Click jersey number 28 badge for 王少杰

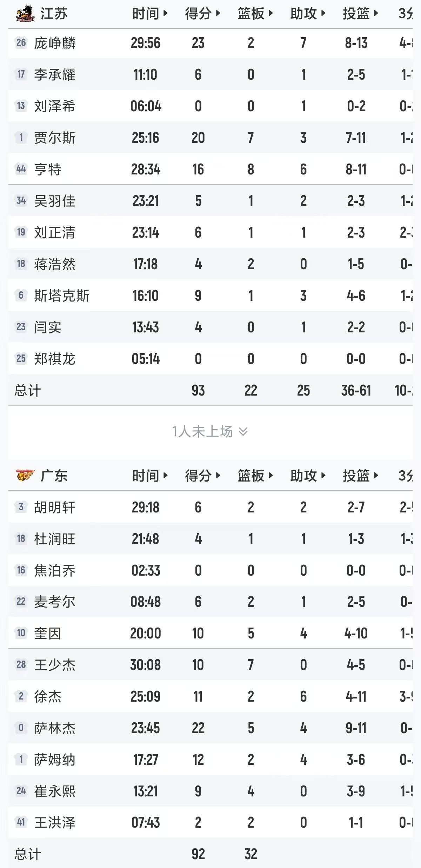pyautogui.click(x=21, y=664)
